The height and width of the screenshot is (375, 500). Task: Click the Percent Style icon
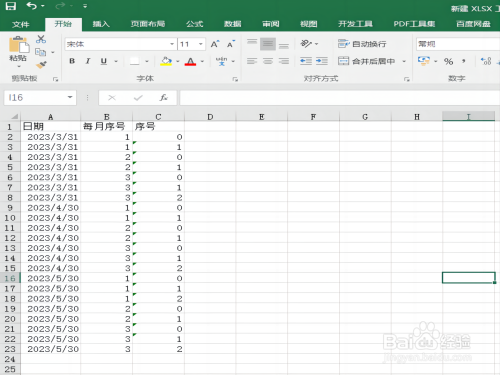(x=448, y=61)
